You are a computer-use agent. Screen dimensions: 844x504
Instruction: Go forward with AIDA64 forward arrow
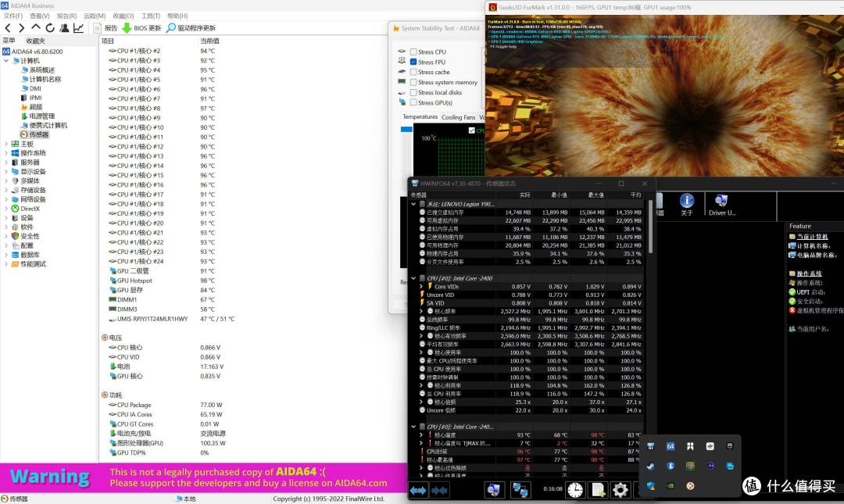tap(22, 28)
